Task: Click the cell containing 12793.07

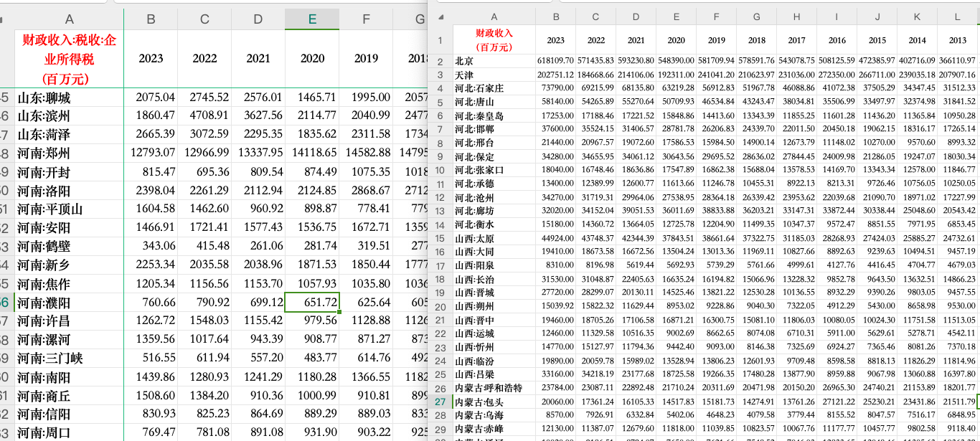Action: tap(151, 153)
